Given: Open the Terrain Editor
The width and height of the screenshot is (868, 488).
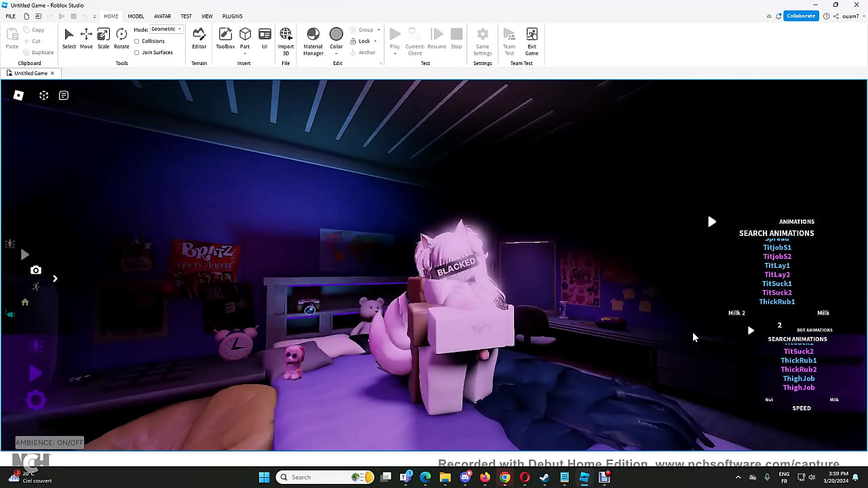Looking at the screenshot, I should (x=199, y=39).
